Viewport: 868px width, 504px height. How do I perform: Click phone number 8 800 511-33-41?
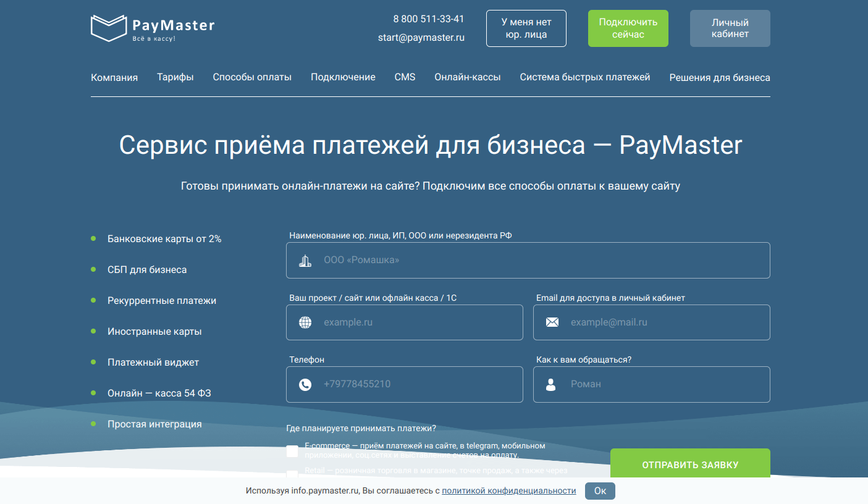click(x=429, y=19)
